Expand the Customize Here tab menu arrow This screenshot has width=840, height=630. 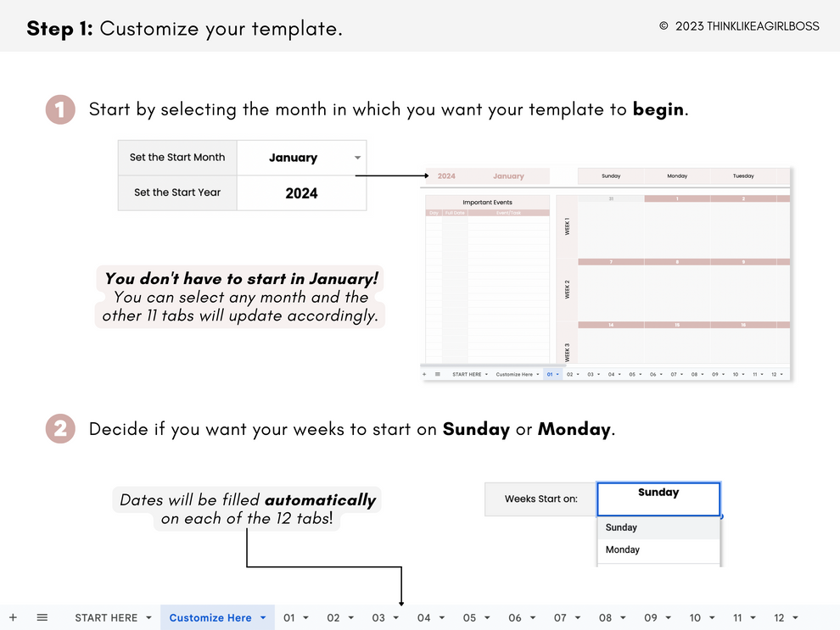pos(263,618)
